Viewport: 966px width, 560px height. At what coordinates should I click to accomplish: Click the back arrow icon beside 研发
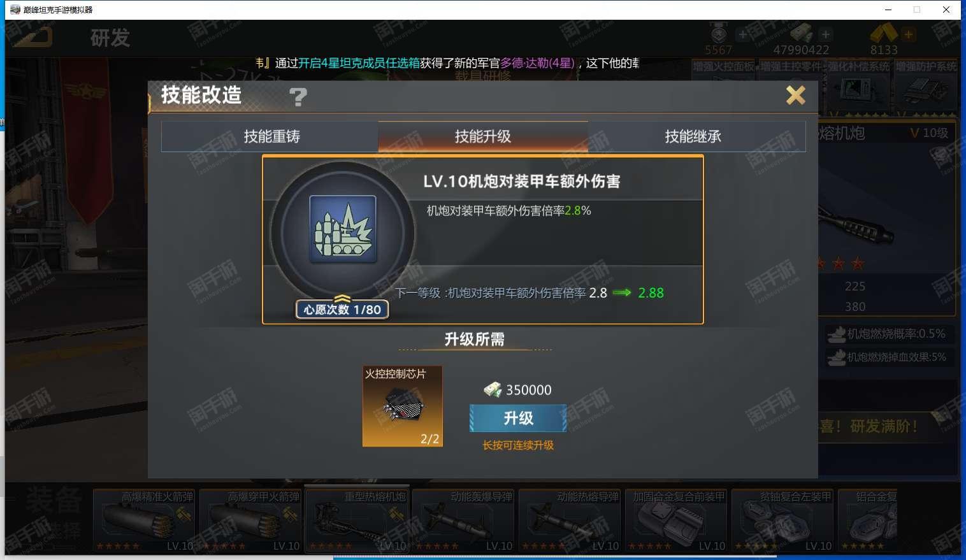click(33, 37)
